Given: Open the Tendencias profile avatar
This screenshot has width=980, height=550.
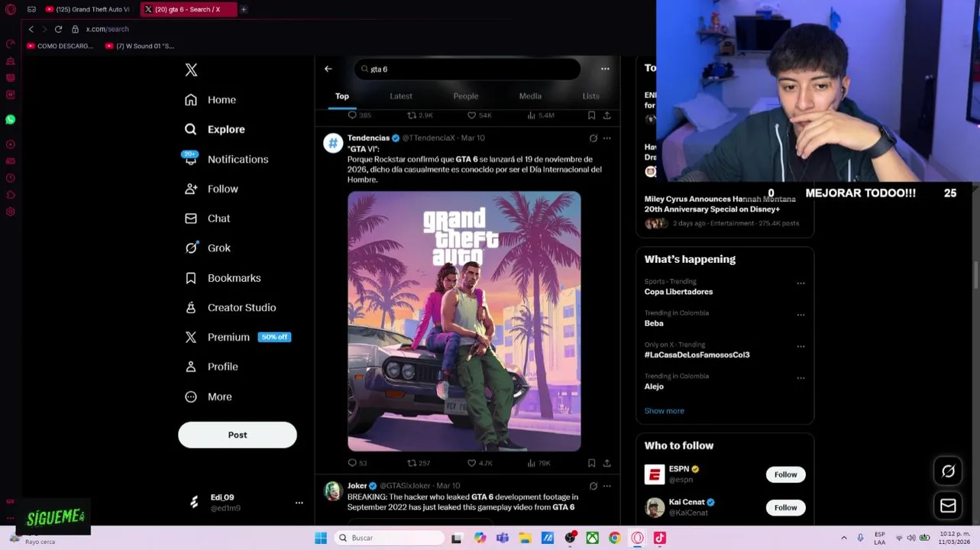Looking at the screenshot, I should [x=333, y=143].
